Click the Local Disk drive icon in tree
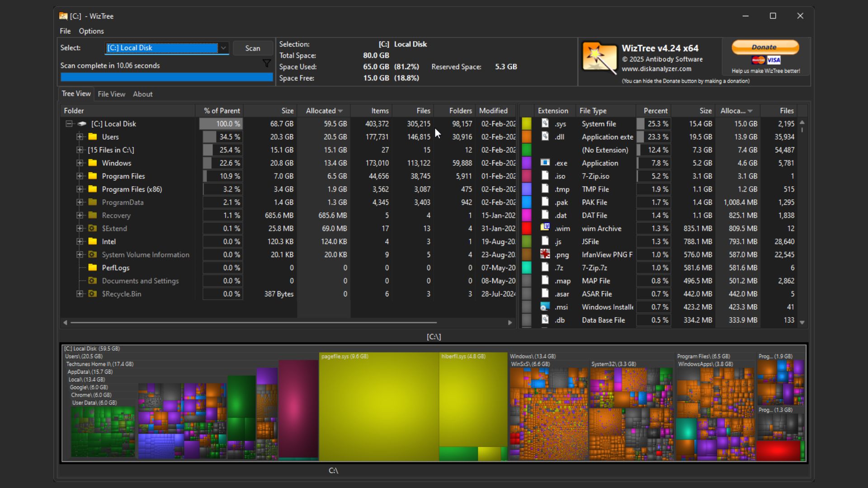 82,124
